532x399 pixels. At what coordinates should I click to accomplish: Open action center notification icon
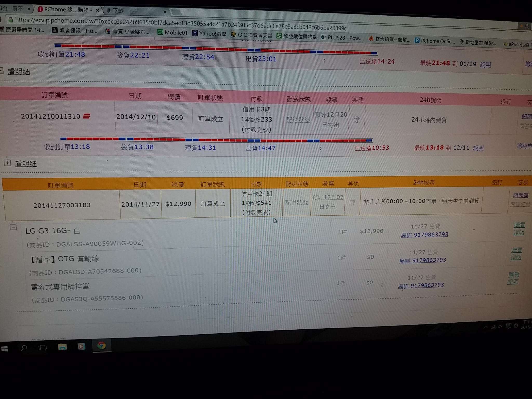[508, 326]
